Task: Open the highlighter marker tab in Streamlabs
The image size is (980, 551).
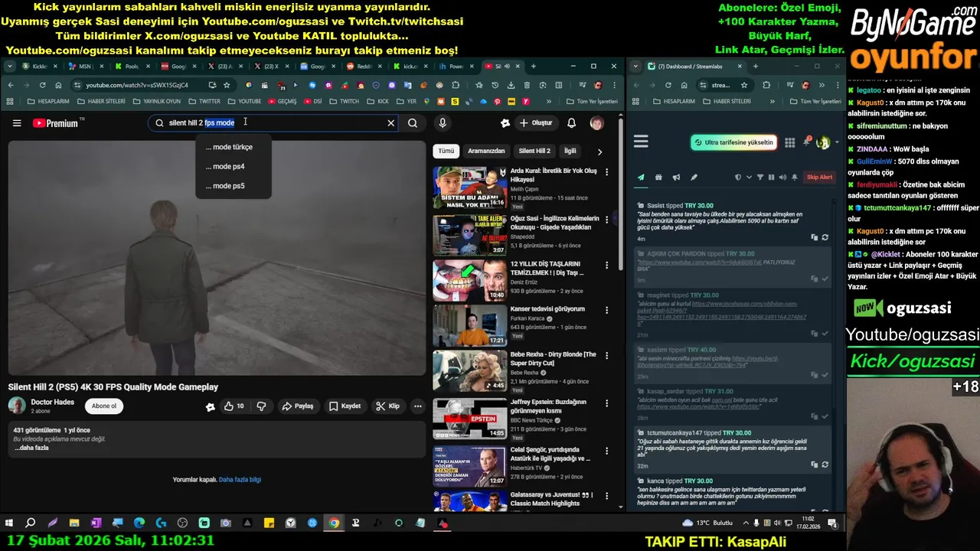Action: 694,178
